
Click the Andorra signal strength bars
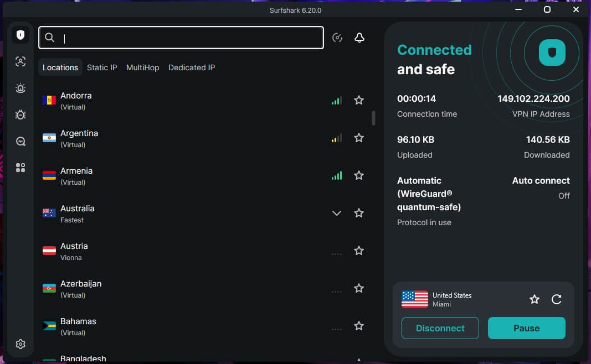click(x=337, y=101)
